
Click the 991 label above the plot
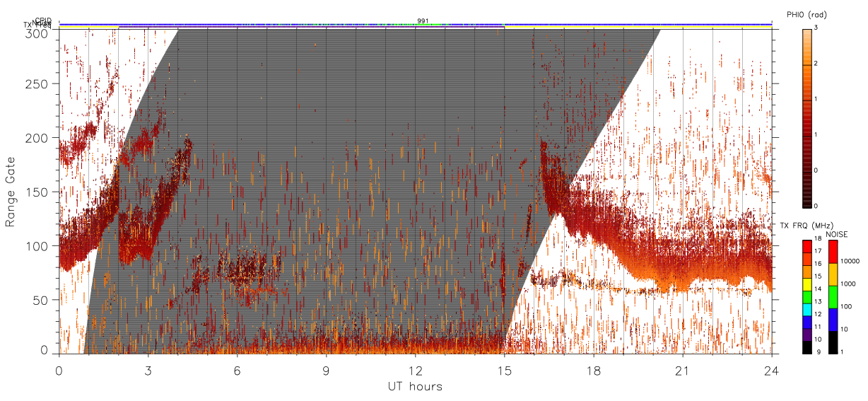423,21
